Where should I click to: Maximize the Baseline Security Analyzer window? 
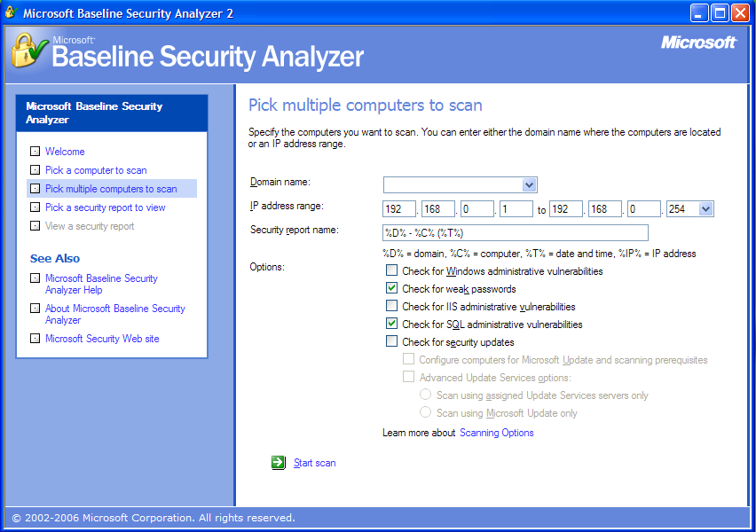[x=720, y=13]
